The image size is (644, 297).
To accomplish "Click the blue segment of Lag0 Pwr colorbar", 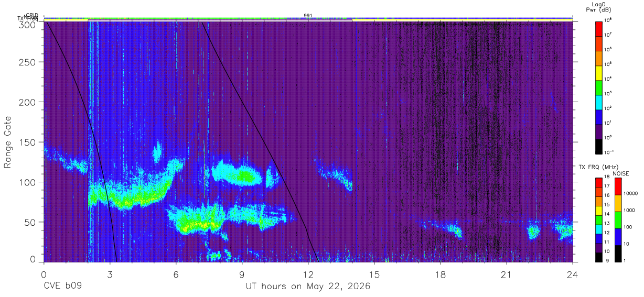I will tap(599, 116).
